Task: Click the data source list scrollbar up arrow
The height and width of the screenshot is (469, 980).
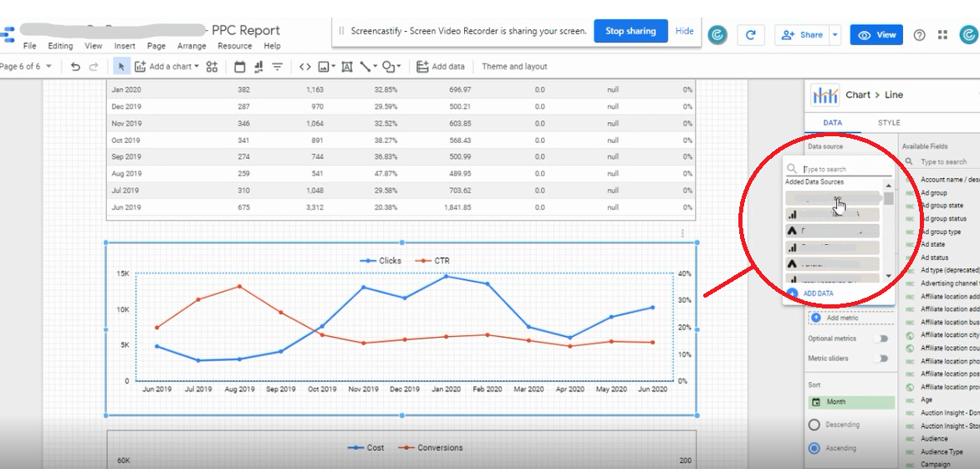Action: [888, 186]
